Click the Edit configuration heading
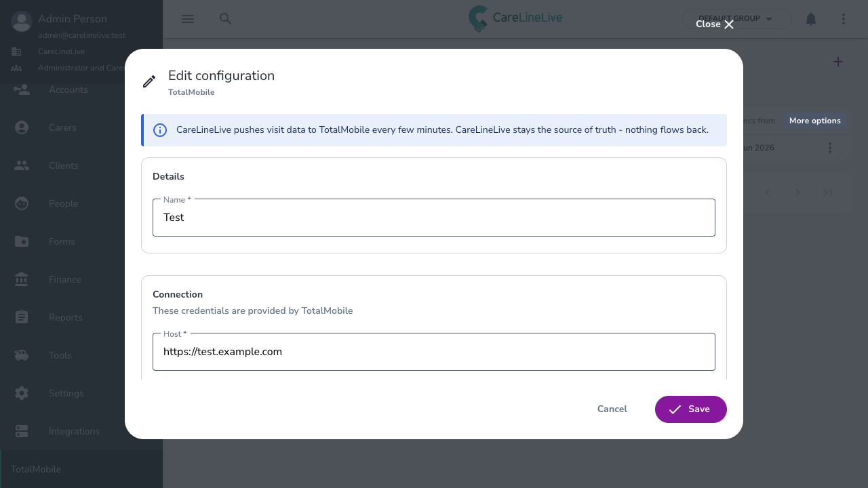The image size is (868, 488). click(221, 76)
